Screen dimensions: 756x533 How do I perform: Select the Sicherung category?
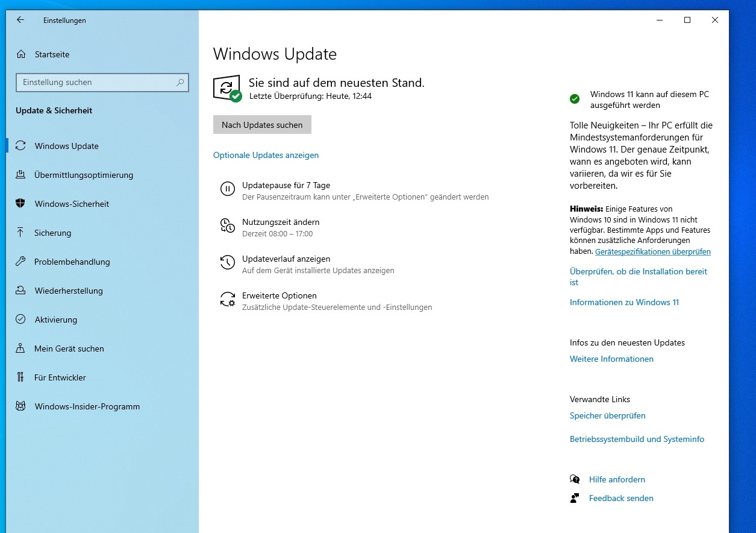tap(102, 233)
